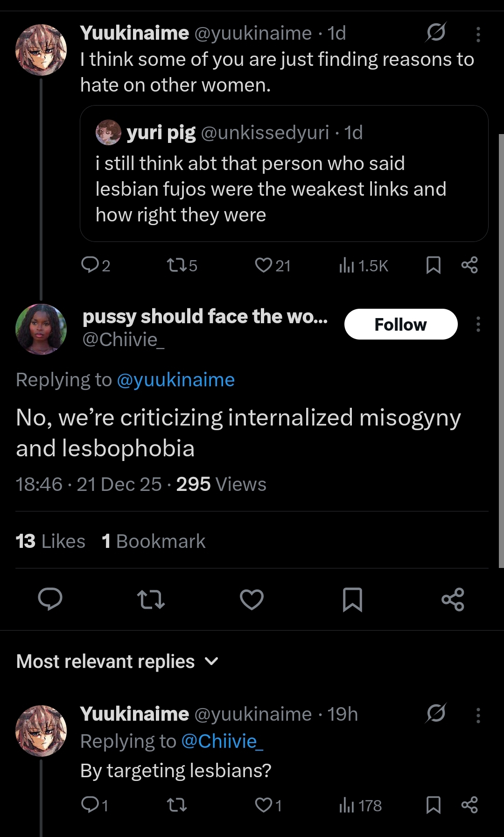Reply to the main @Chiivie_ tweet
The height and width of the screenshot is (837, 504).
tap(50, 599)
